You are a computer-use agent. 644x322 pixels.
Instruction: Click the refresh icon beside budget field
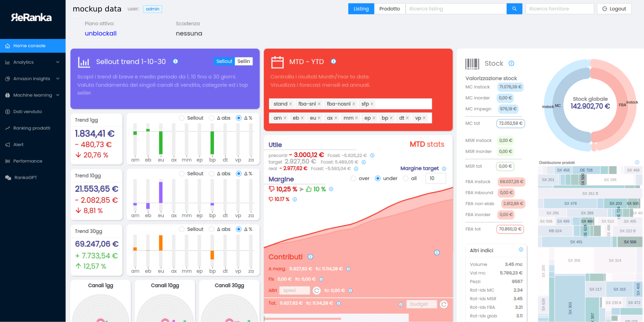[x=444, y=304]
